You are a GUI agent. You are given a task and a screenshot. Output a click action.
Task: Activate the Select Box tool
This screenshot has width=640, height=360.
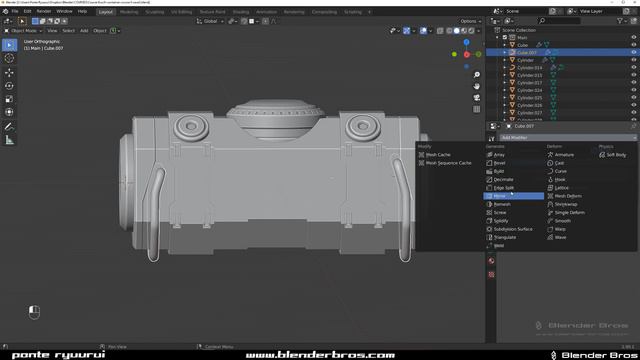click(9, 45)
